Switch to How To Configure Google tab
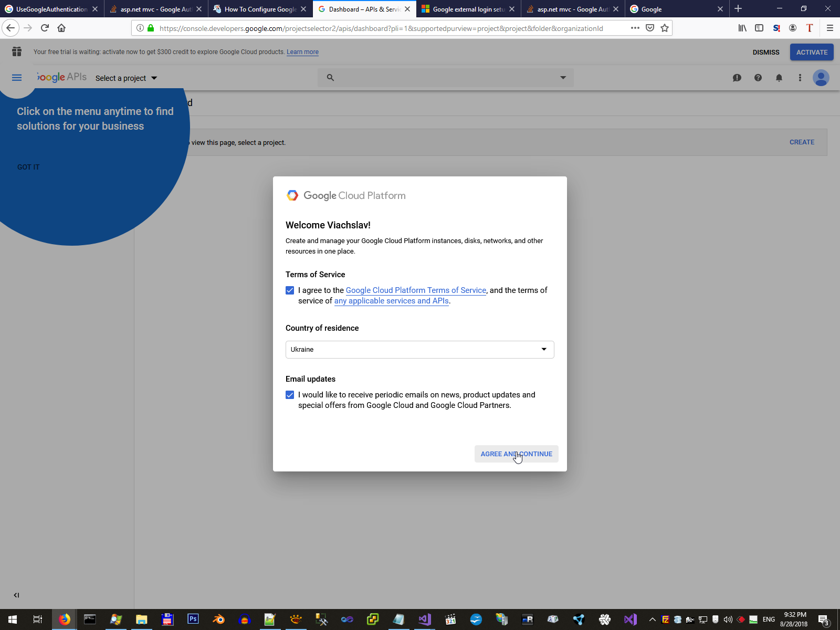The image size is (840, 630). (x=260, y=9)
